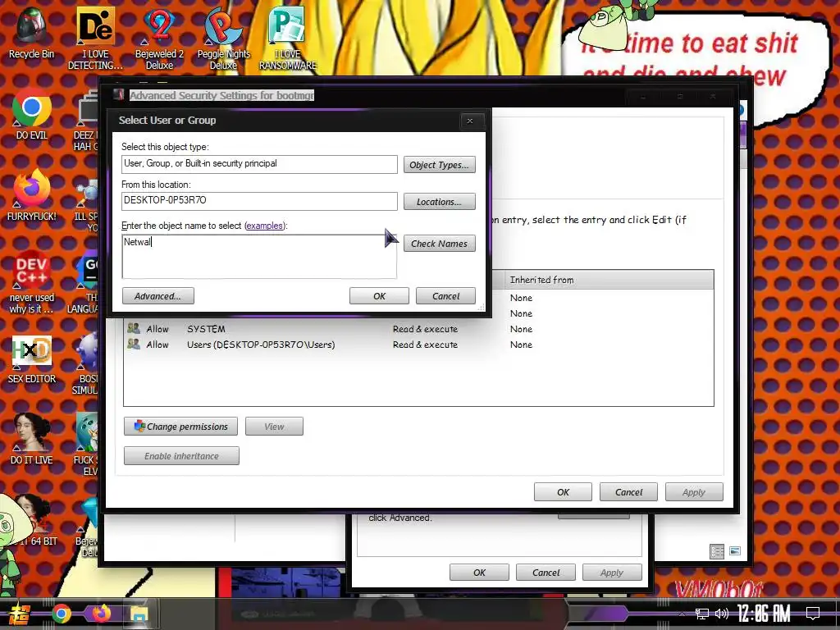Viewport: 840px width, 630px height.
Task: Cancel the Select User or Group dialog
Action: pos(445,296)
